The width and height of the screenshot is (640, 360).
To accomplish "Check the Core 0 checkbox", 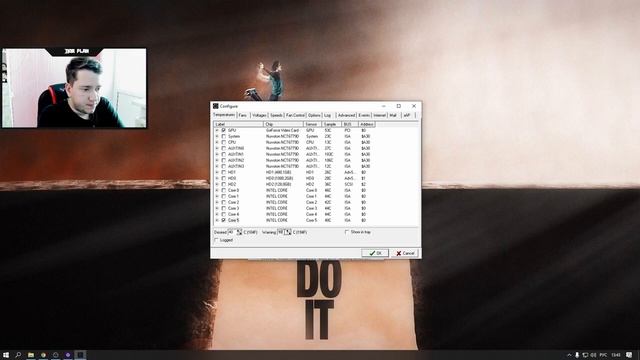I will click(x=223, y=190).
